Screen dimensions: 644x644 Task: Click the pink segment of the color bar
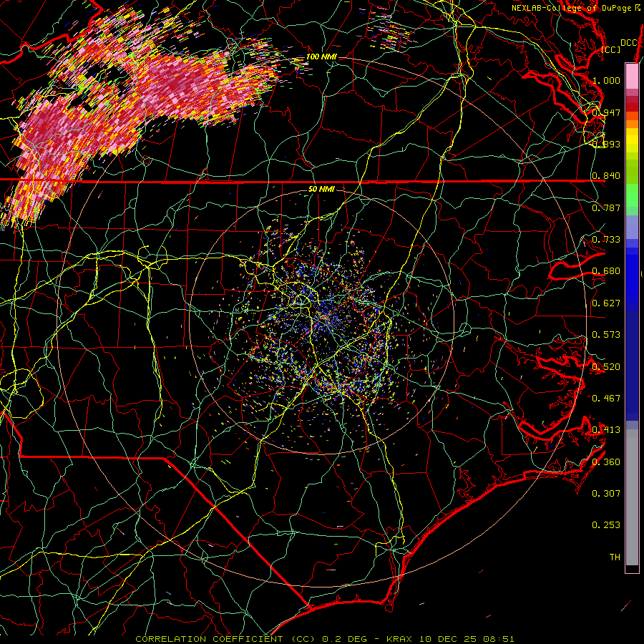tap(632, 77)
